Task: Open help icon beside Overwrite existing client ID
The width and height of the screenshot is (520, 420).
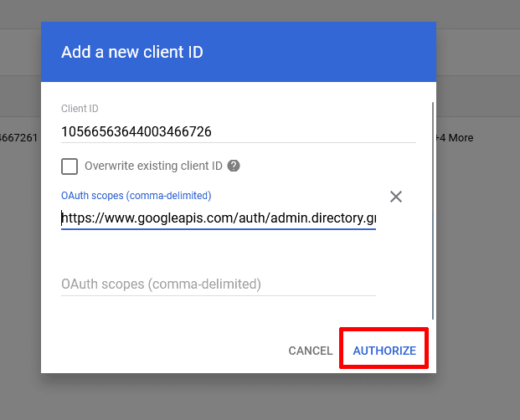Action: point(234,166)
